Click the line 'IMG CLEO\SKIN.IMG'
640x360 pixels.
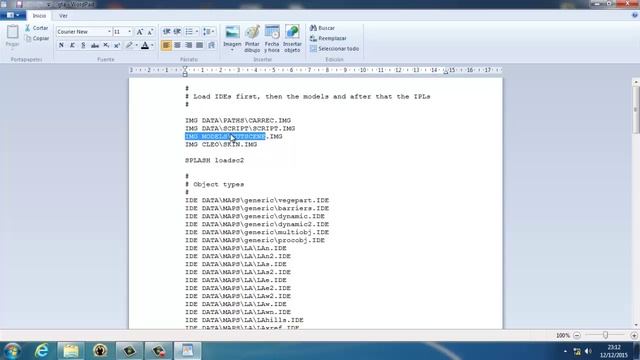tap(221, 144)
